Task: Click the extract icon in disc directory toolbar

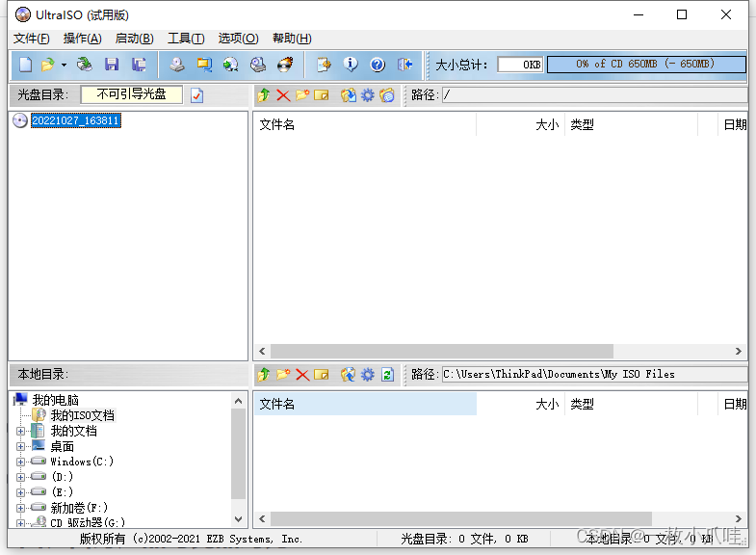Action: click(x=348, y=95)
